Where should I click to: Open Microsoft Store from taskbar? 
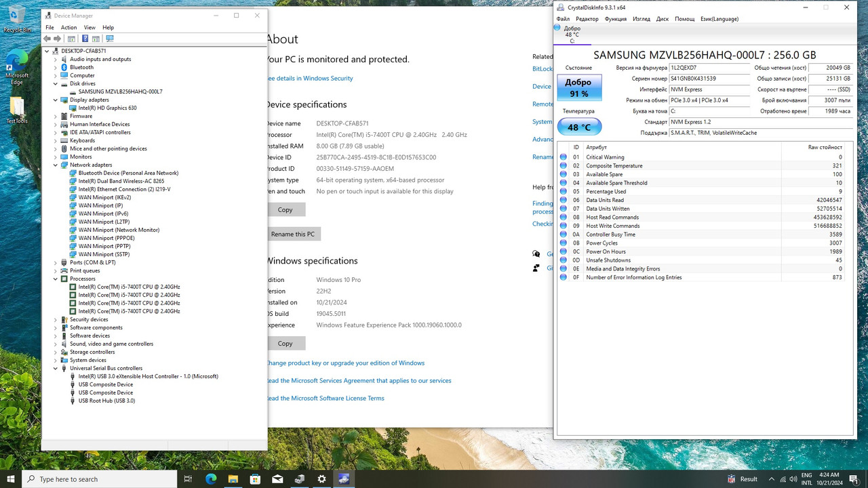tap(255, 479)
